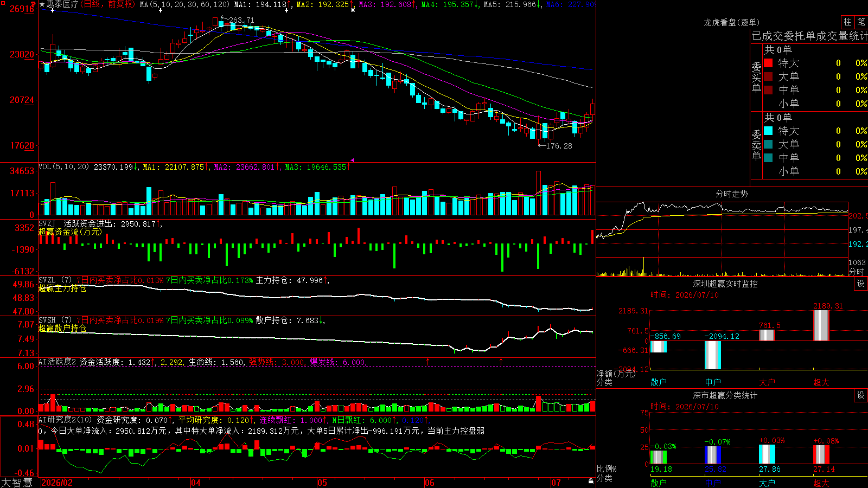Click the 小单 row under 委卖单
The height and width of the screenshot is (488, 868).
pyautogui.click(x=815, y=171)
